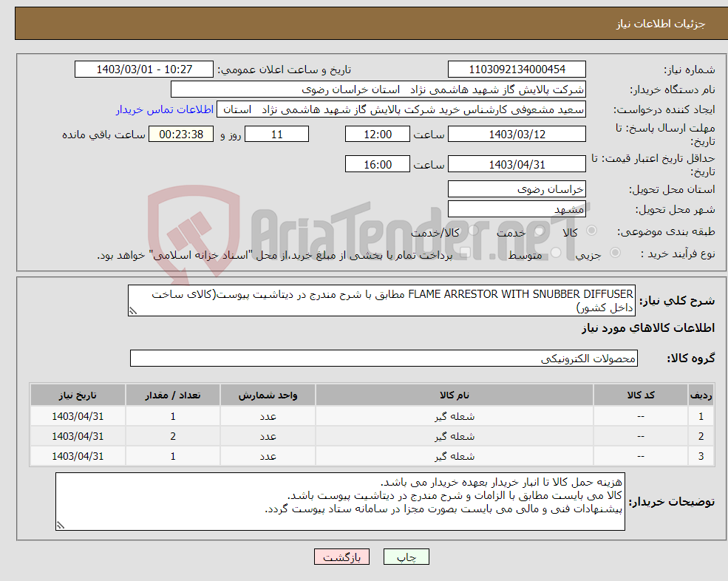This screenshot has width=728, height=581.
Task: Select the جزیی purchase type radio
Action: pyautogui.click(x=615, y=253)
